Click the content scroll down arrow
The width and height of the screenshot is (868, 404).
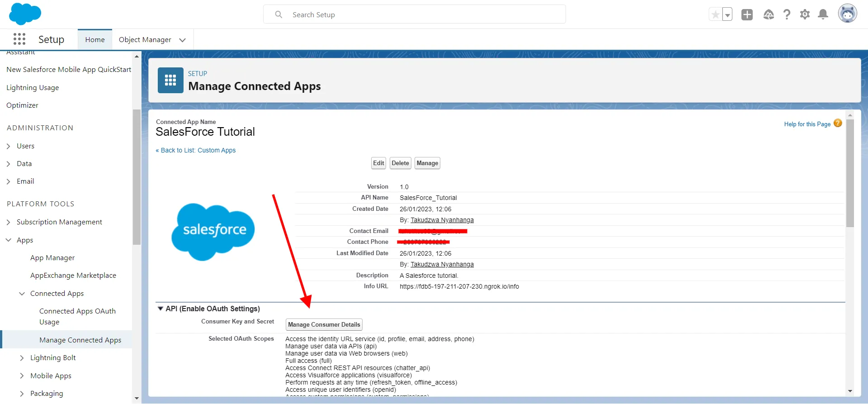850,391
